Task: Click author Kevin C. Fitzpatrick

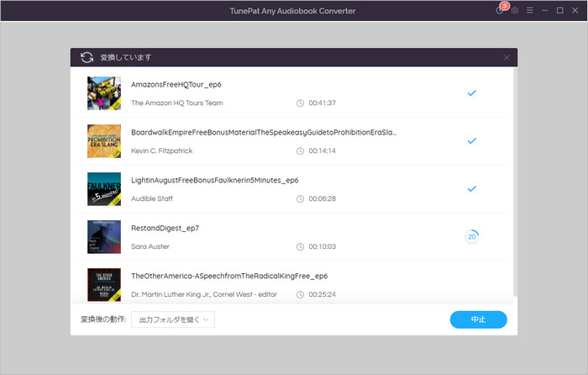Action: [161, 151]
